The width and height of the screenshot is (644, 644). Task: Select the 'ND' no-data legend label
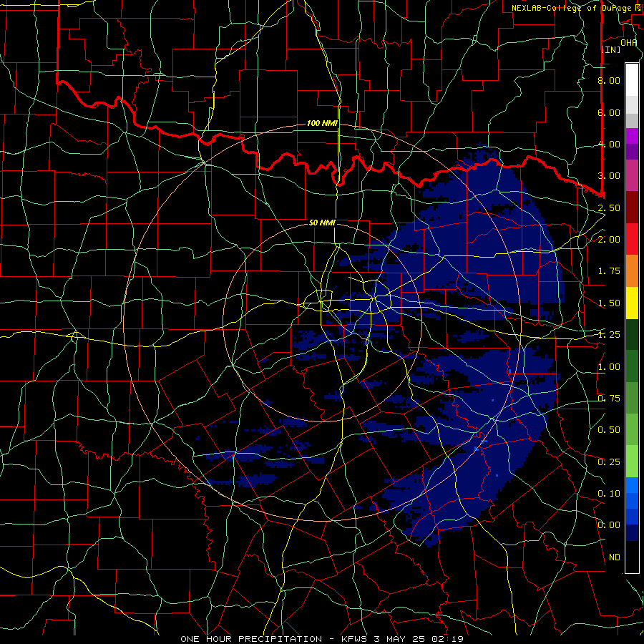[x=615, y=557]
